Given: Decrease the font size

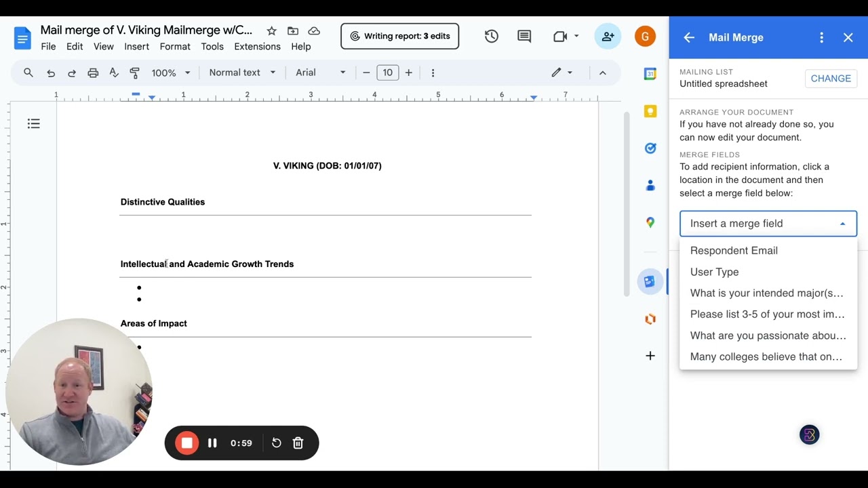Looking at the screenshot, I should 366,73.
